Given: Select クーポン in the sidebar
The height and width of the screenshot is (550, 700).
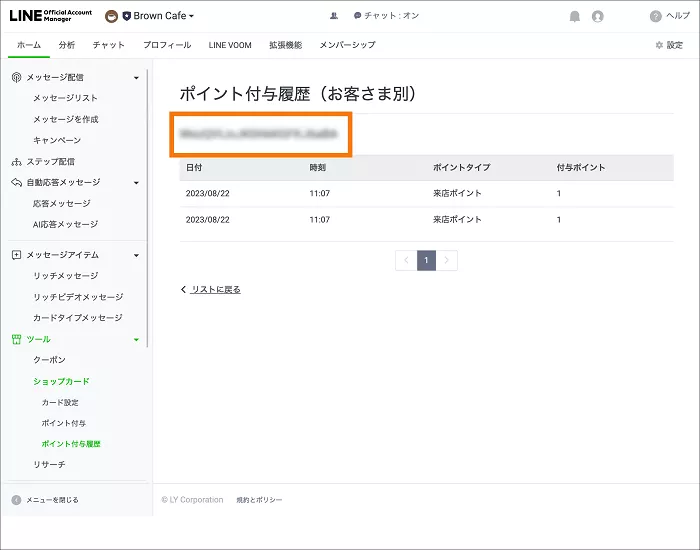Looking at the screenshot, I should pyautogui.click(x=50, y=360).
